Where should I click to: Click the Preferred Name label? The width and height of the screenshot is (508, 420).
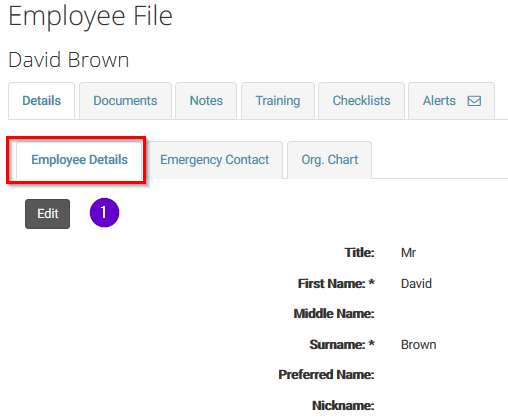pos(327,375)
